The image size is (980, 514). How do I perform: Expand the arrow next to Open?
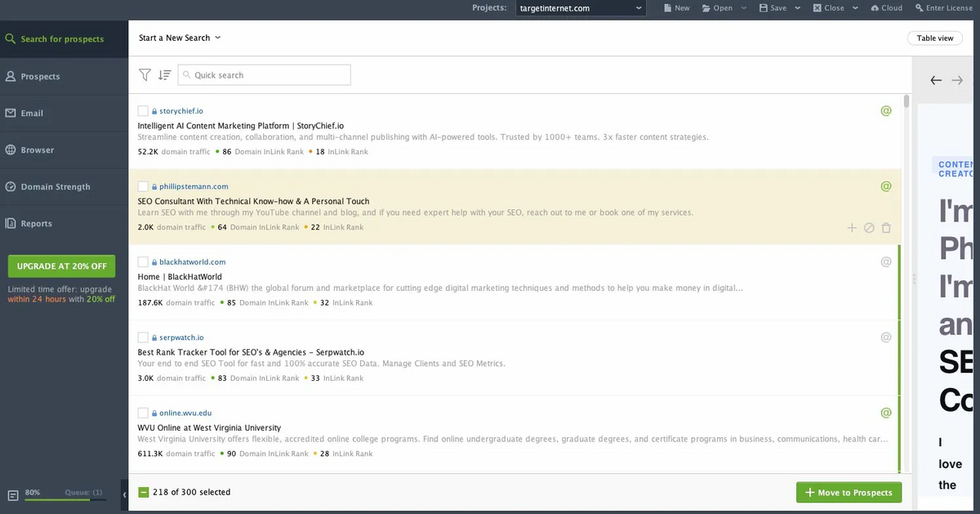[x=744, y=8]
